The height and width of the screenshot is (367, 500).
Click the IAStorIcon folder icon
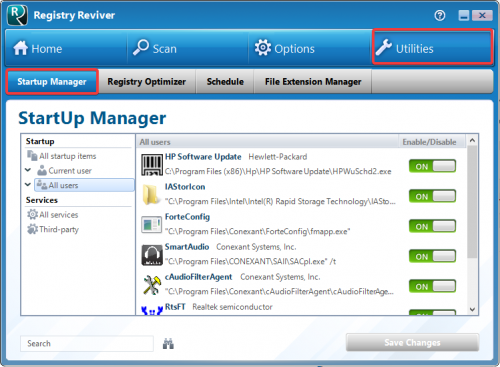(x=151, y=195)
